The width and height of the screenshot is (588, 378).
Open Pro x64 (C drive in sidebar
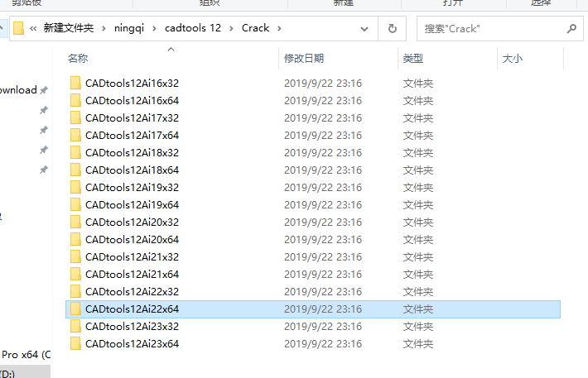pyautogui.click(x=26, y=354)
